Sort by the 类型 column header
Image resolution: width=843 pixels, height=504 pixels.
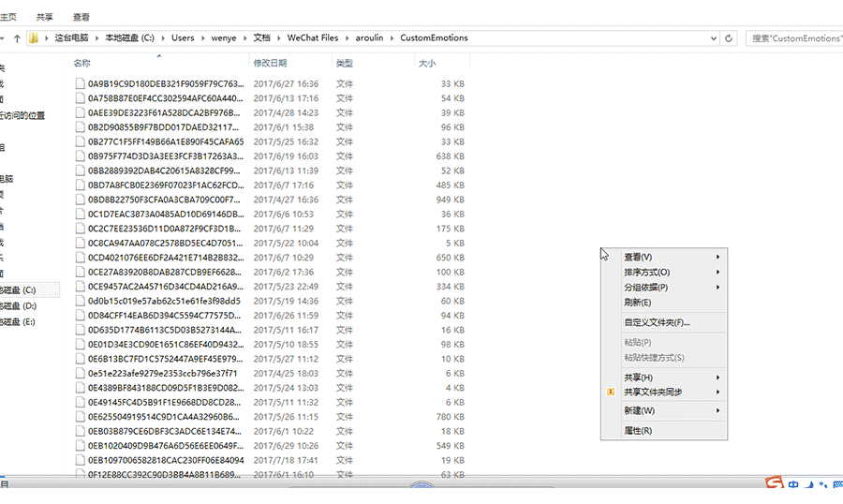coord(345,63)
